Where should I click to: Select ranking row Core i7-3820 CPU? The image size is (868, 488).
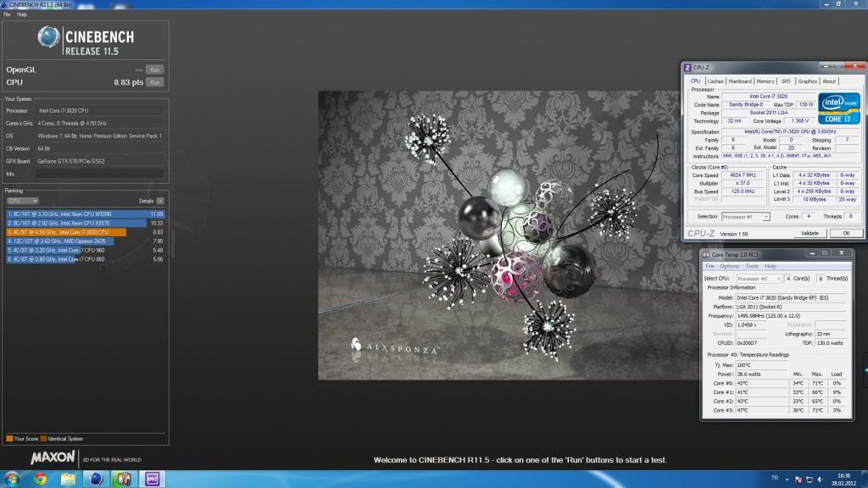point(86,232)
